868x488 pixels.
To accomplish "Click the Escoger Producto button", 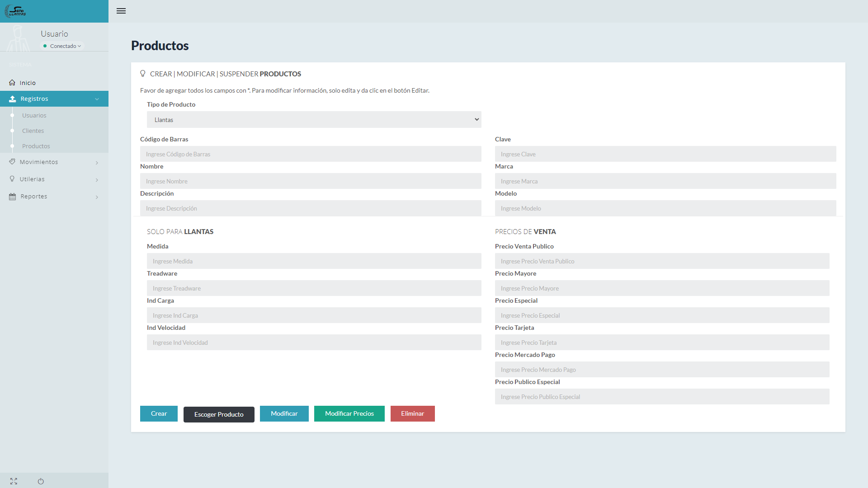I will click(x=219, y=414).
